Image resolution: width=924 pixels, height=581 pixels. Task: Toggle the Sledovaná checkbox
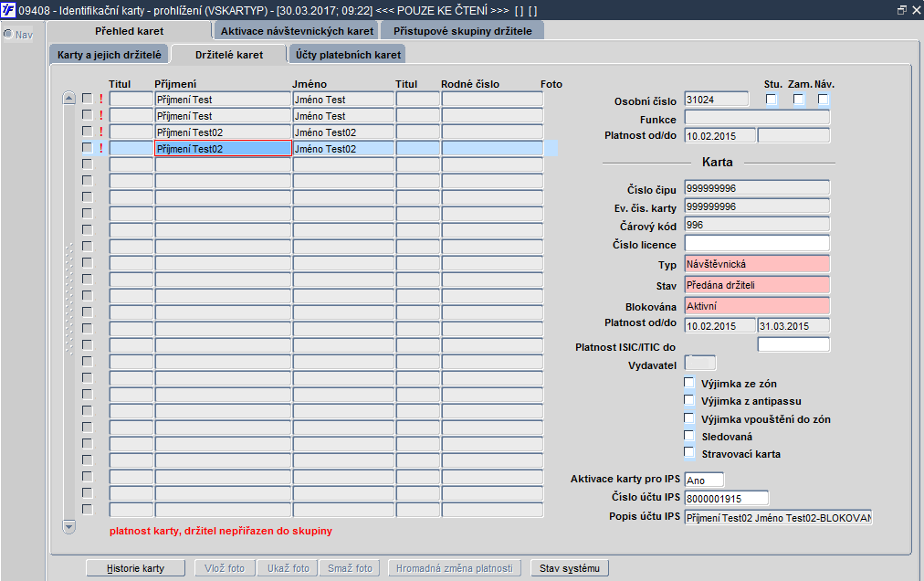[x=688, y=436]
